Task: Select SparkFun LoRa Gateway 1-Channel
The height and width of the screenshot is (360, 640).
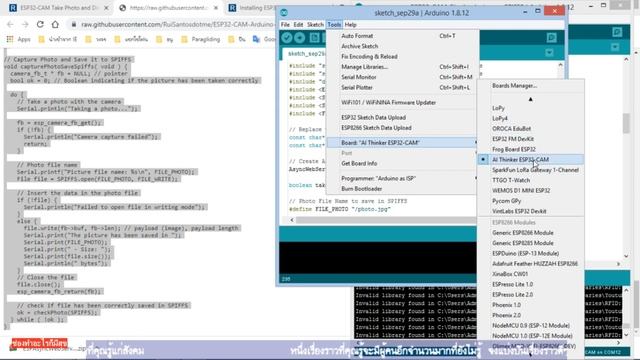Action: click(x=531, y=170)
